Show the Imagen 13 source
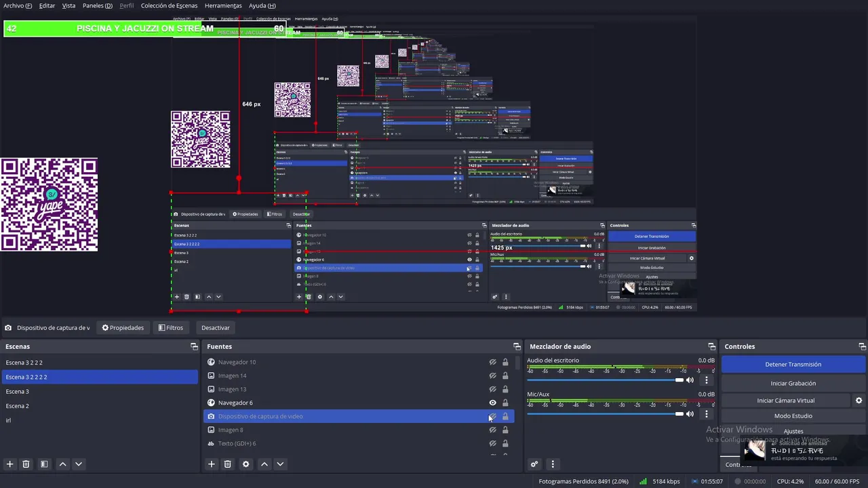The width and height of the screenshot is (868, 488). [x=493, y=389]
